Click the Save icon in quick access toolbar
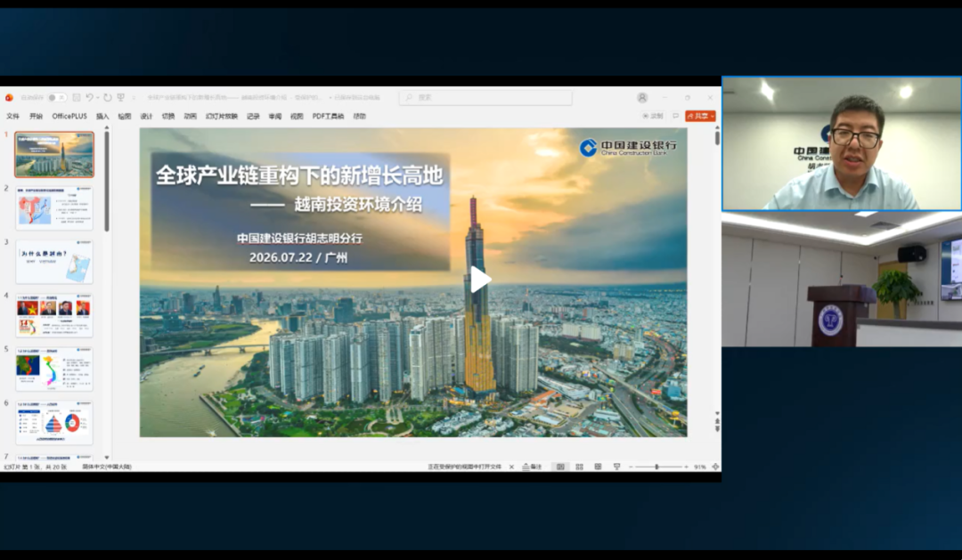The height and width of the screenshot is (560, 962). coord(77,98)
